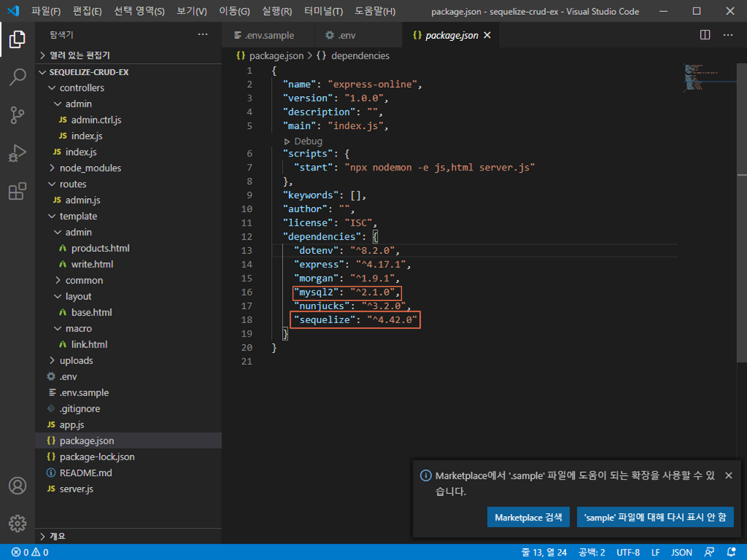The width and height of the screenshot is (747, 560).
Task: Collapse the layout folder
Action: (78, 296)
